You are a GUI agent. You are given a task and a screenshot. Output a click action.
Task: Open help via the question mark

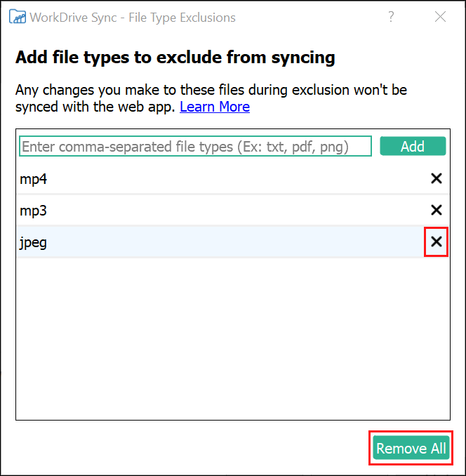coord(391,17)
